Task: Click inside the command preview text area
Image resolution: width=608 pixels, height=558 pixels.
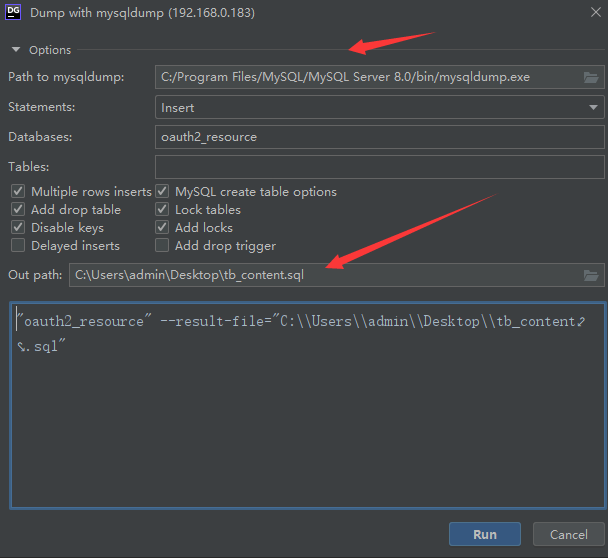Action: 308,405
